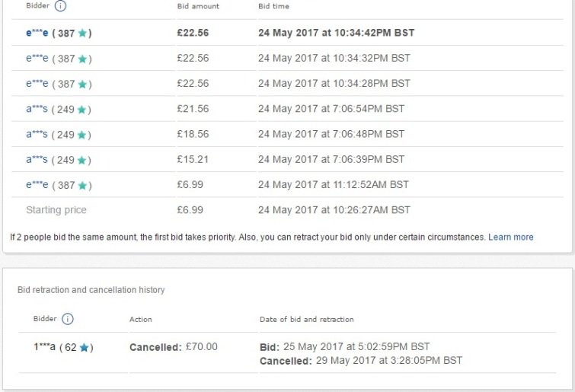Select bidder e***e on the £6.99 bid
Viewport: 575px width, 392px height.
(37, 185)
